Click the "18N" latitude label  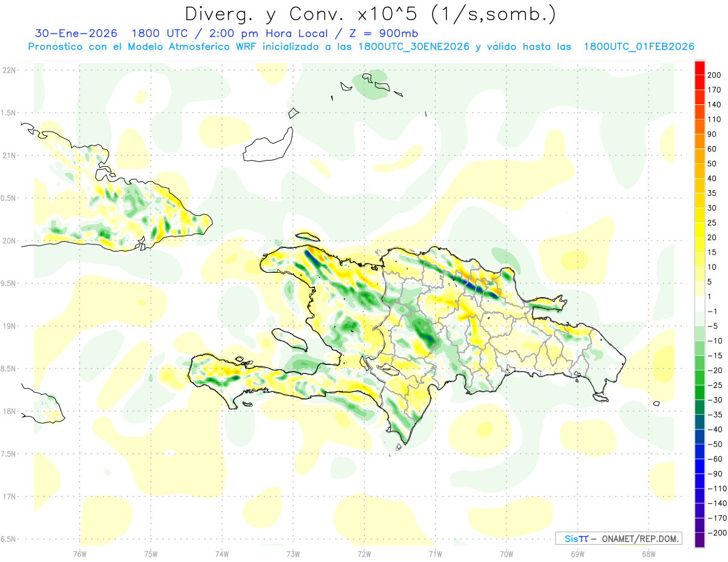click(x=9, y=411)
